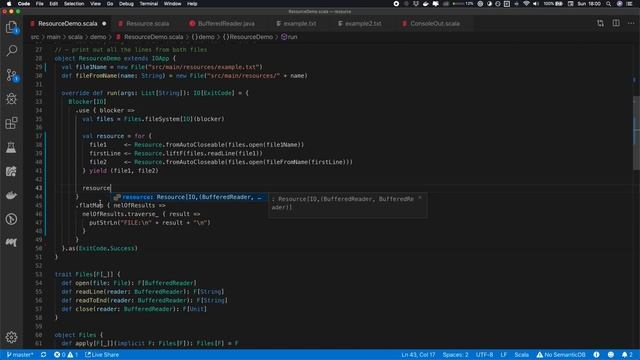Change file encoding UTF-8
The image size is (640, 360).
click(x=484, y=355)
